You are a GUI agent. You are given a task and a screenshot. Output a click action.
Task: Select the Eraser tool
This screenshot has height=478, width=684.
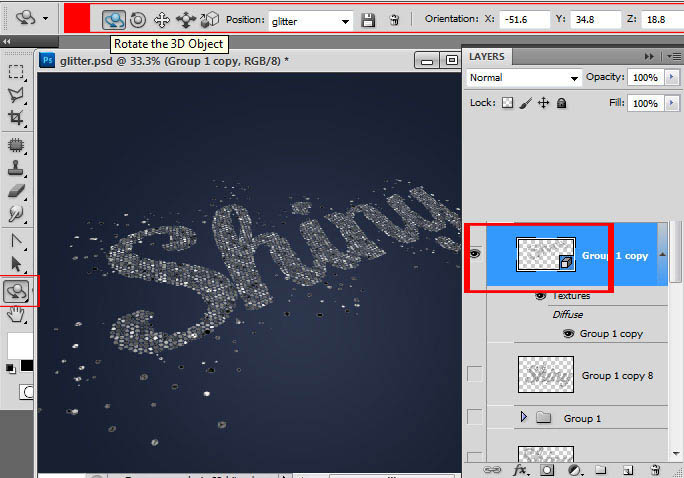click(x=16, y=191)
